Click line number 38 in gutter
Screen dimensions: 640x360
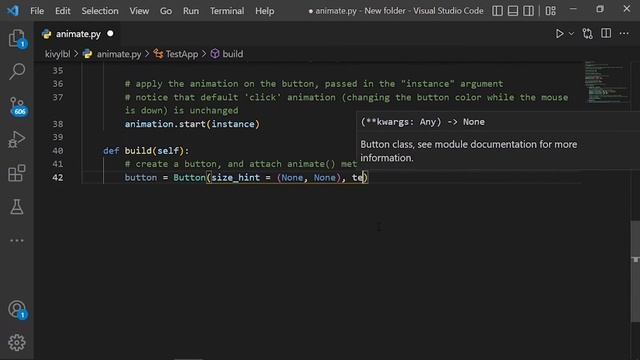click(x=58, y=124)
